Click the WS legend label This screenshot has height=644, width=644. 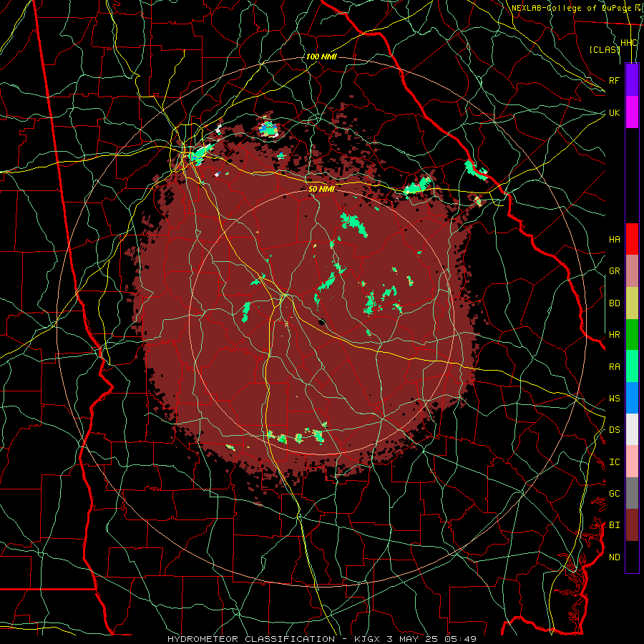tap(615, 399)
